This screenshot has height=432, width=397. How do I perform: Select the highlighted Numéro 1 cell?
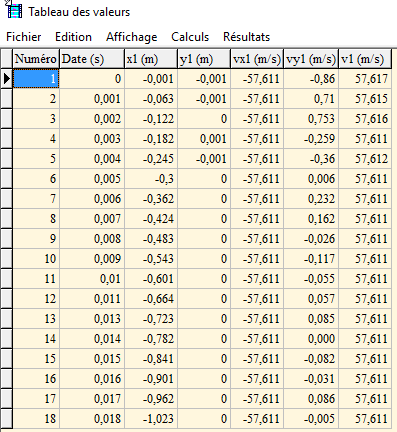coord(36,79)
